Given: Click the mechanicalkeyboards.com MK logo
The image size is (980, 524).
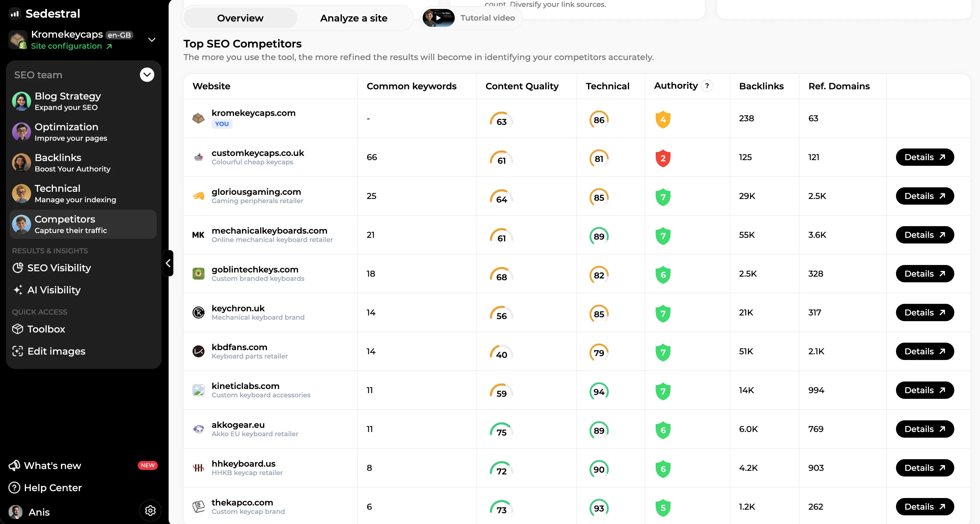Looking at the screenshot, I should [198, 235].
